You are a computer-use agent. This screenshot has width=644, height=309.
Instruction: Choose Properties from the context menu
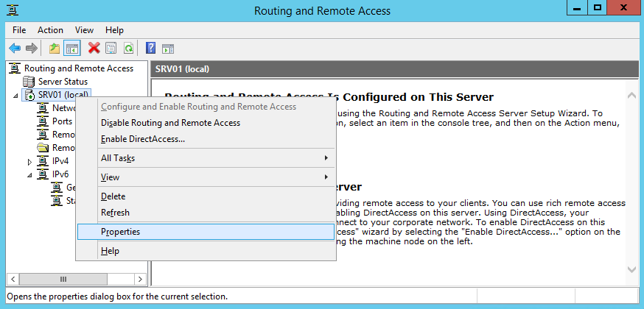[x=120, y=232]
